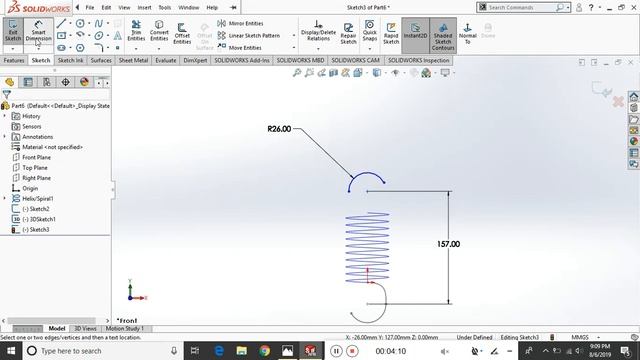The height and width of the screenshot is (360, 640).
Task: Switch to Sheet Metal tab
Action: 133,60
